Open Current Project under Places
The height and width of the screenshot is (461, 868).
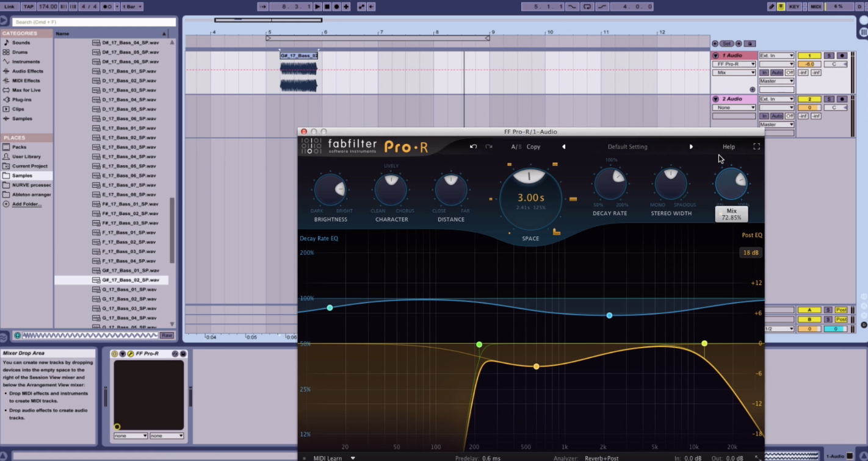pos(29,166)
